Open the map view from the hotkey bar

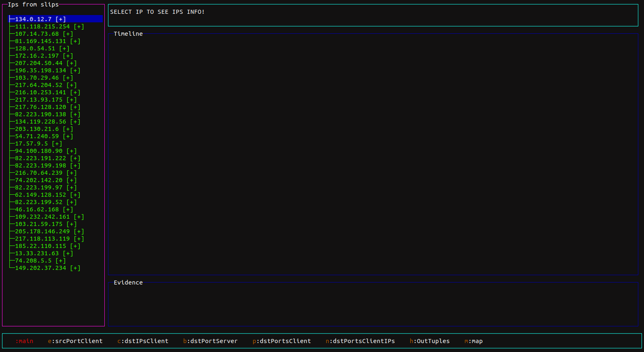click(473, 341)
